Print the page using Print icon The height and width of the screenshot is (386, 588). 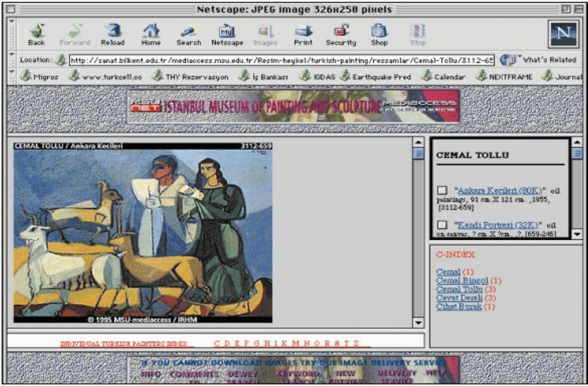click(303, 35)
